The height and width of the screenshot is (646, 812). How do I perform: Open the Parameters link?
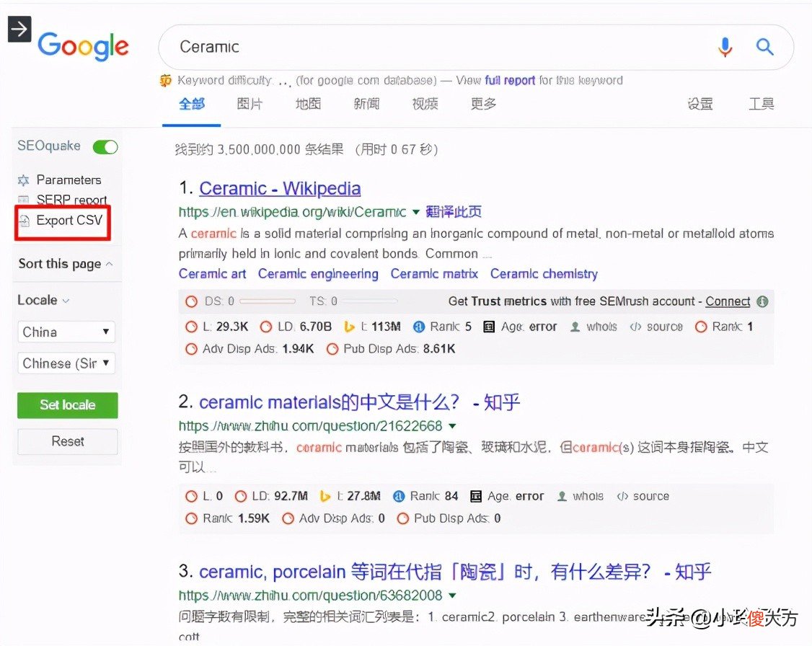[x=69, y=180]
